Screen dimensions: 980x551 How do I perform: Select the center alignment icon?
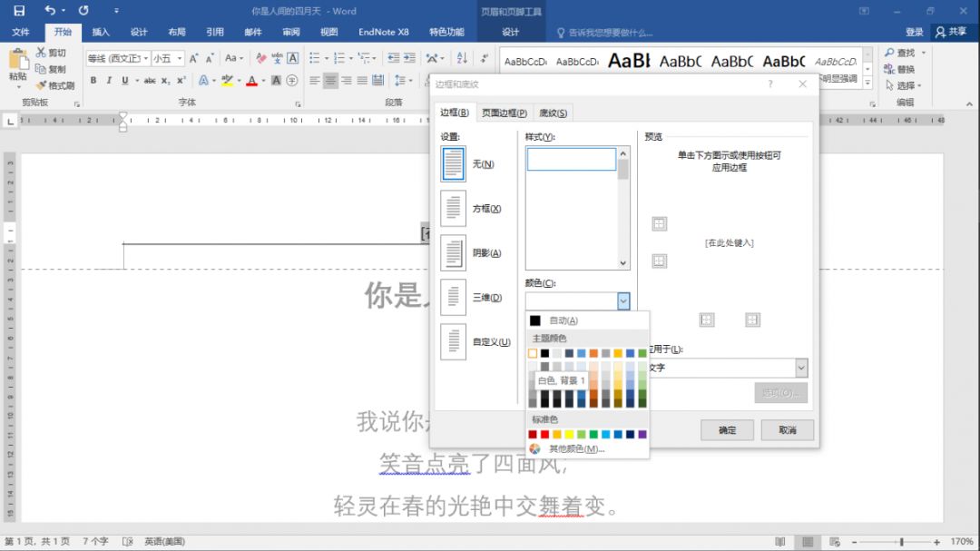331,81
